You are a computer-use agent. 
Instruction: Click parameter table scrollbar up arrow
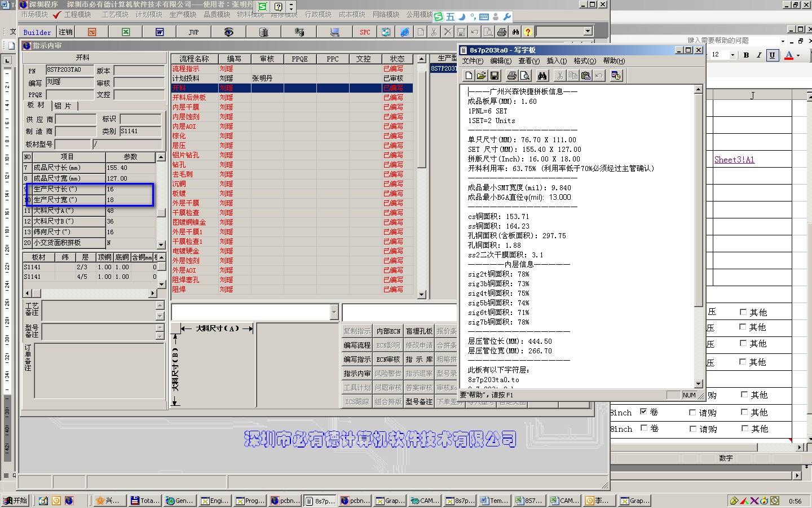click(161, 157)
